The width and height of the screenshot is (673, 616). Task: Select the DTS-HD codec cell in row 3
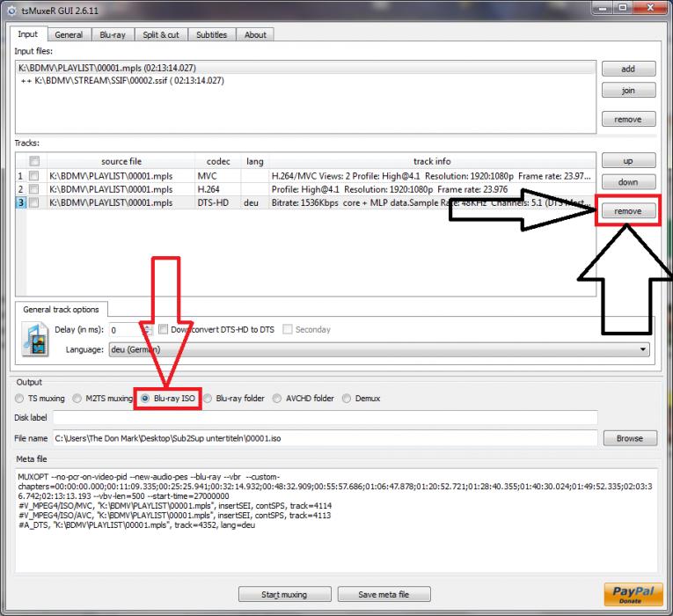pos(218,202)
